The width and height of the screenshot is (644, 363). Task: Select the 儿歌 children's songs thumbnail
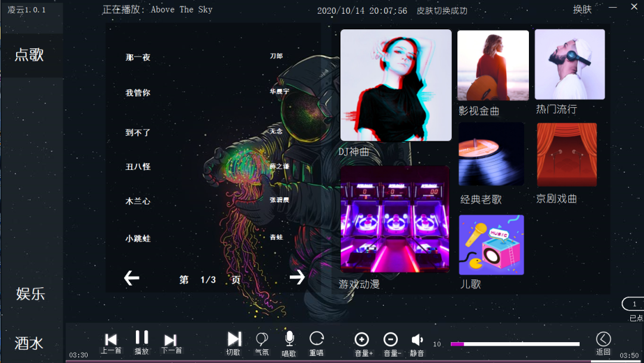coord(491,245)
